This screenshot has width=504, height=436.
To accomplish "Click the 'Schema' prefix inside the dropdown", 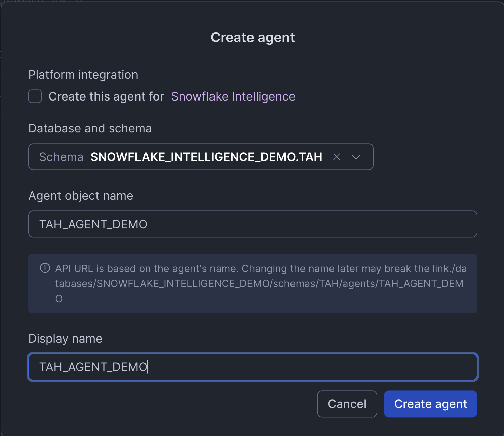I will 61,157.
